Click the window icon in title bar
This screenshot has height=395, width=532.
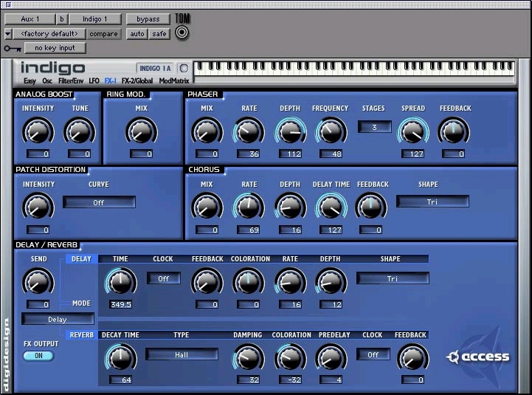click(8, 4)
